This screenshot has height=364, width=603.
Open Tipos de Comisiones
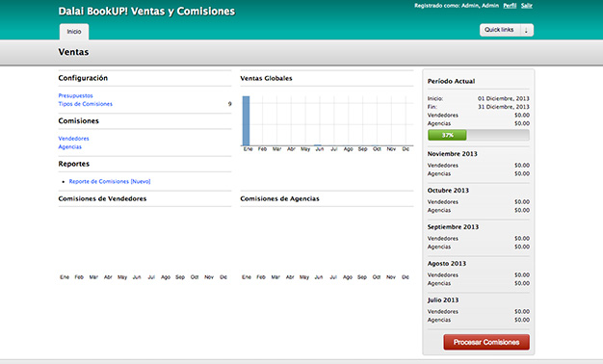pyautogui.click(x=86, y=104)
